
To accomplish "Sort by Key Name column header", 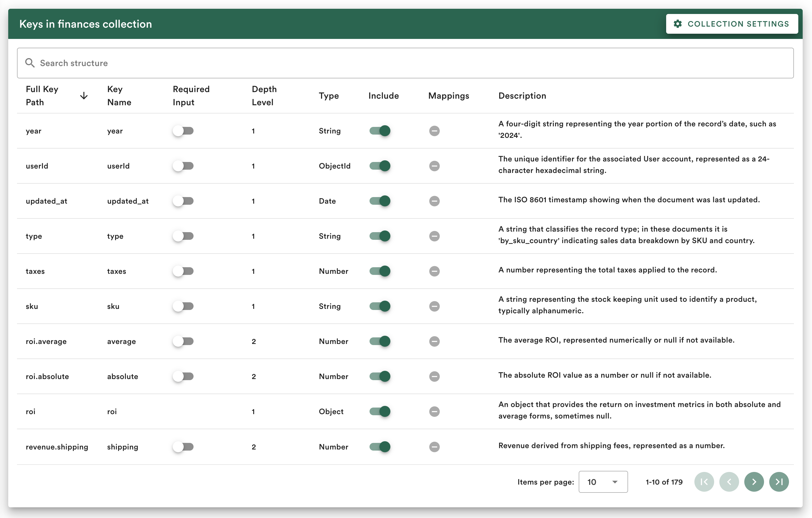I will [x=119, y=96].
